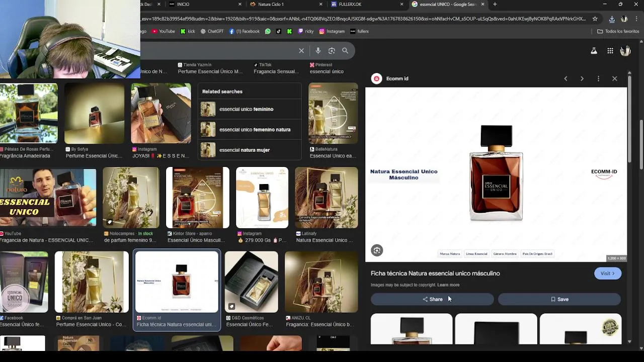Open the Comprá en San Juan result image
Viewport: 644px width, 362px height.
[92, 282]
